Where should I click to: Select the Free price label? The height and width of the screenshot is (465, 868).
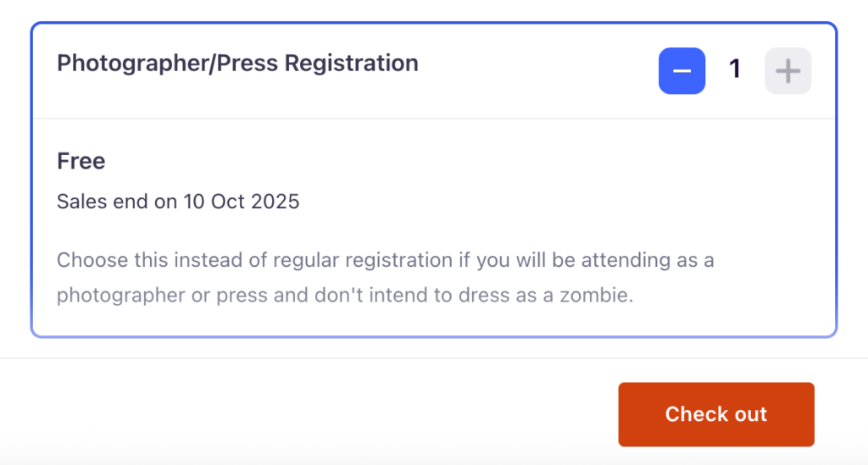[81, 161]
